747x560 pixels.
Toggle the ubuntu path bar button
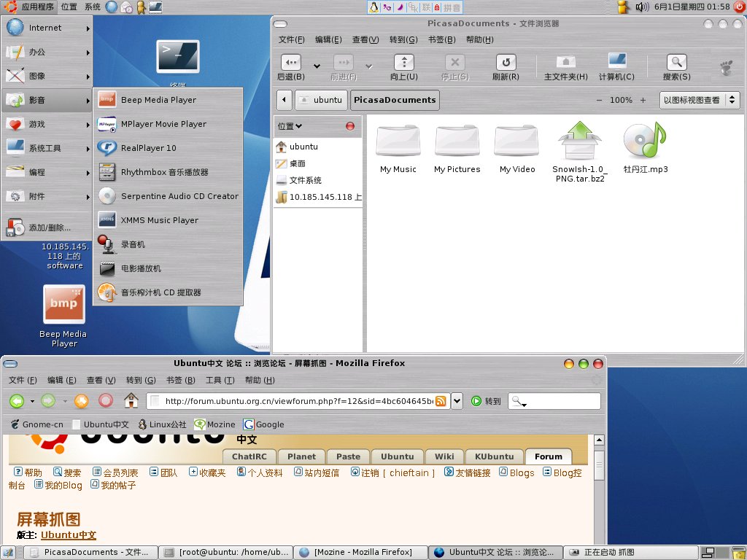[321, 100]
